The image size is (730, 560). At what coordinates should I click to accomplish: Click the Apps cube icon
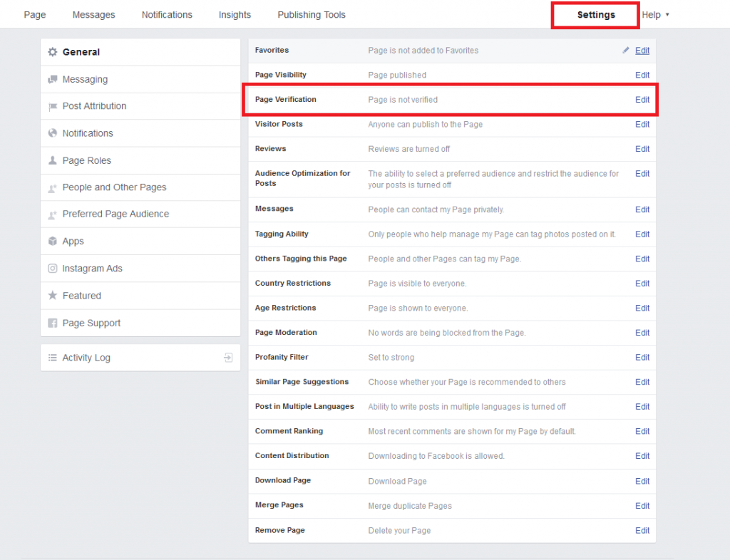click(x=53, y=242)
